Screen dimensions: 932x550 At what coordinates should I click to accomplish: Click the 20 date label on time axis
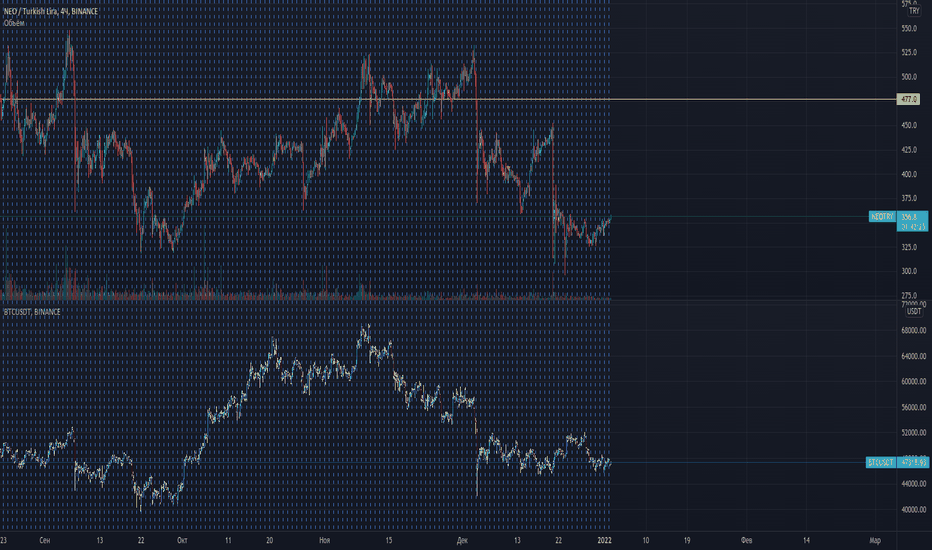[269, 540]
